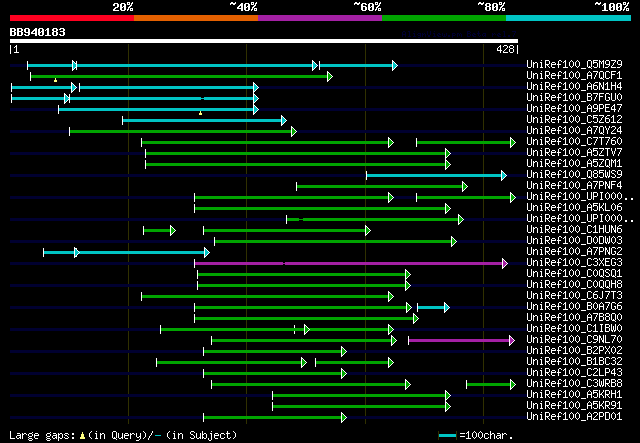This screenshot has height=443, width=640.
Task: Select the UniRef100_B1BC32 label
Action: click(x=574, y=362)
